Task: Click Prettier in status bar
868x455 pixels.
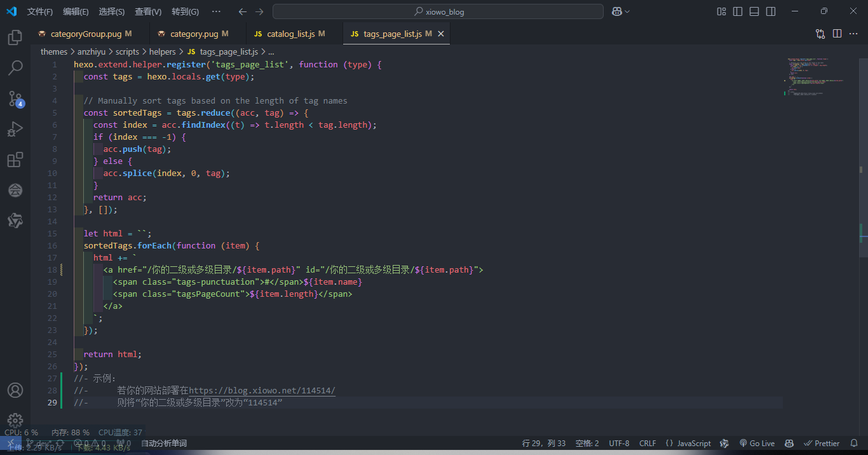Action: [822, 444]
